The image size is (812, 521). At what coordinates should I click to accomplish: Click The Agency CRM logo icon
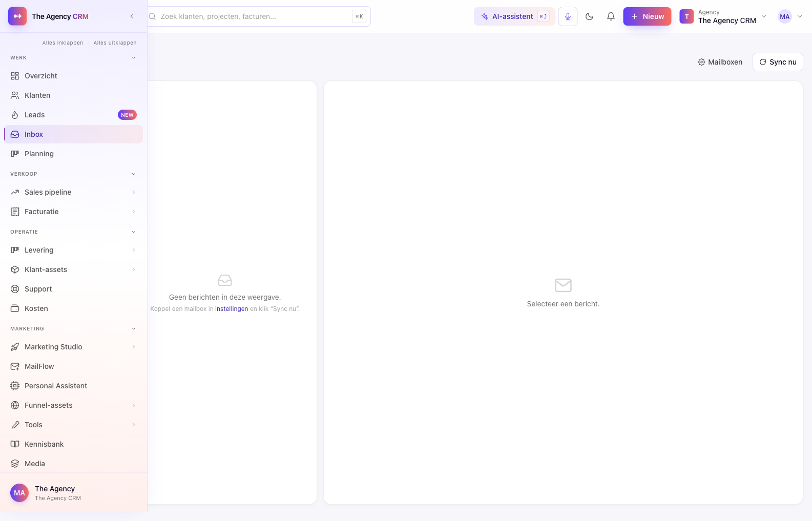tap(17, 16)
